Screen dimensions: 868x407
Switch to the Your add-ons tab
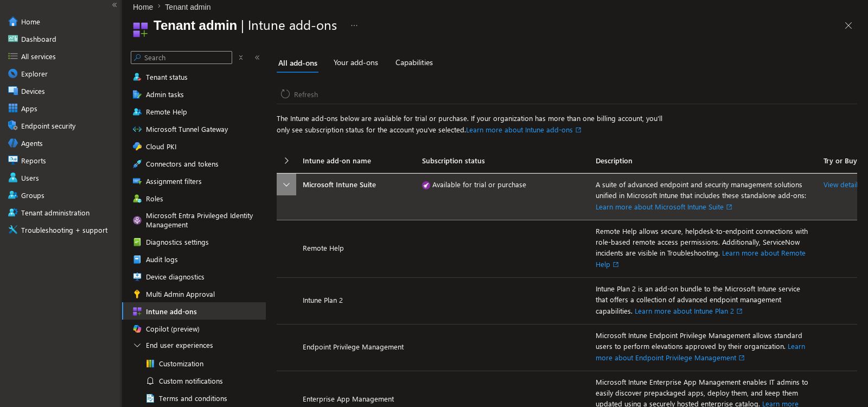(356, 62)
